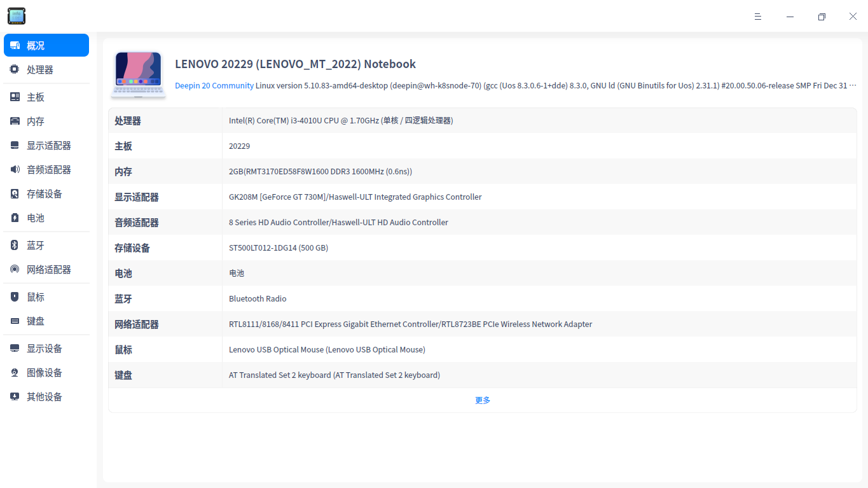
Task: Open the Deepin 20 Community link
Action: (214, 85)
